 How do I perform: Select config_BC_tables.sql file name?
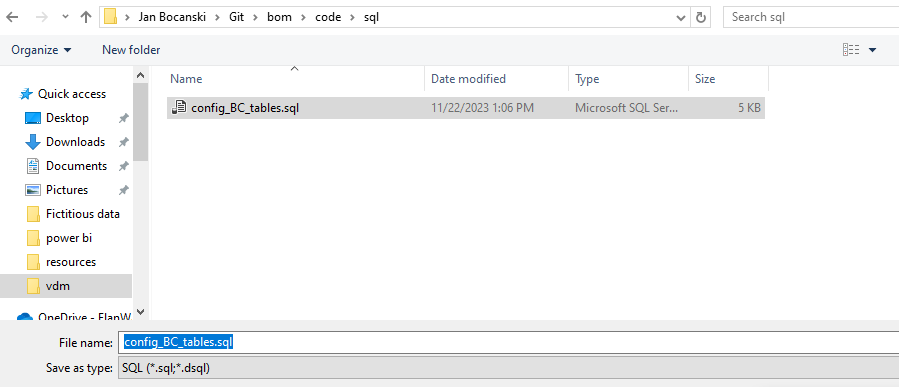(245, 108)
